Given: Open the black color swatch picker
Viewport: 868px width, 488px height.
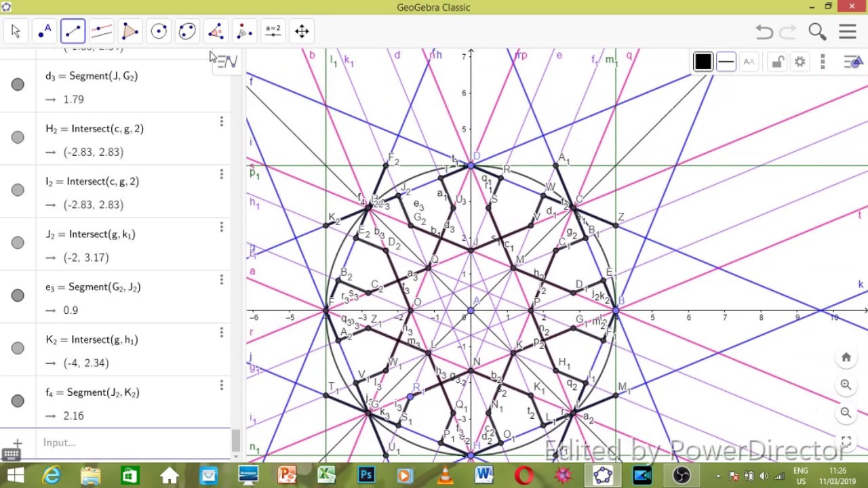Looking at the screenshot, I should point(703,62).
